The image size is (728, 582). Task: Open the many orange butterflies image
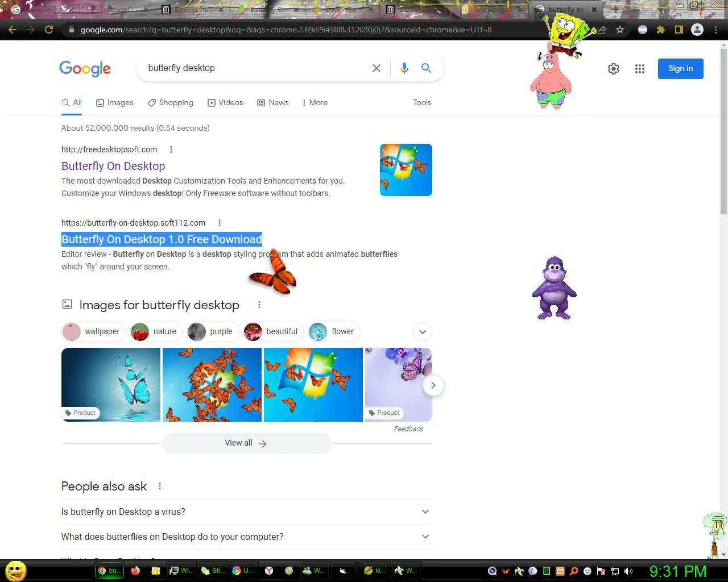[x=212, y=385]
